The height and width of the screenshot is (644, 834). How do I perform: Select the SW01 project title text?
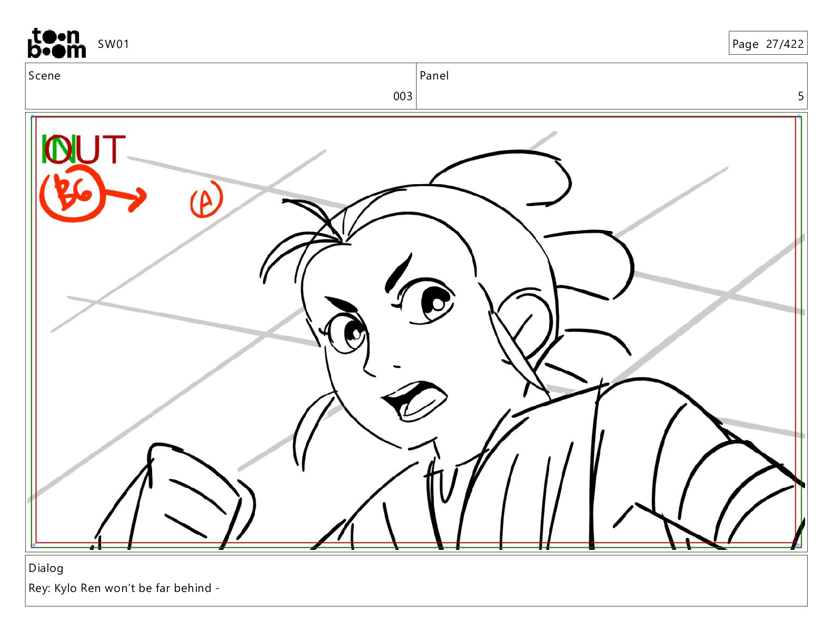113,44
